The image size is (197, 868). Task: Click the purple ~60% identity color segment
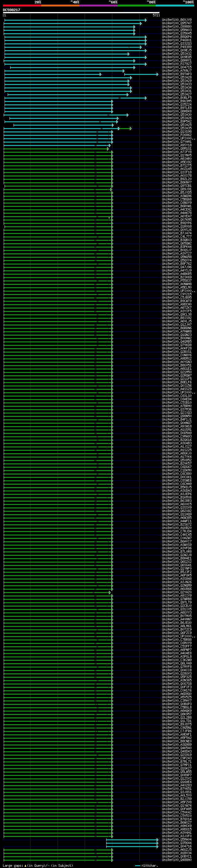98,6
